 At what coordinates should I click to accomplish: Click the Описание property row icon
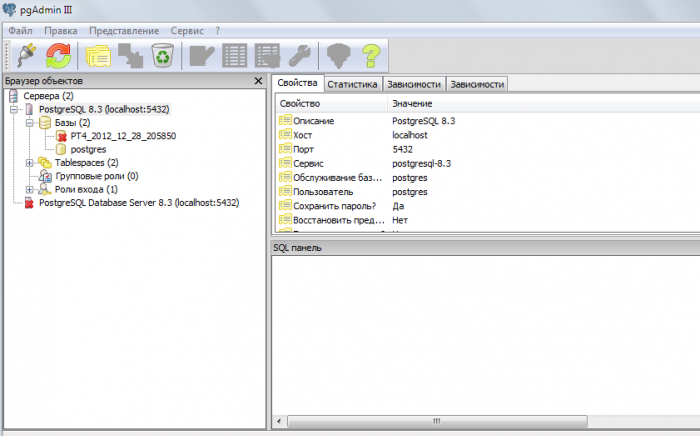point(285,120)
